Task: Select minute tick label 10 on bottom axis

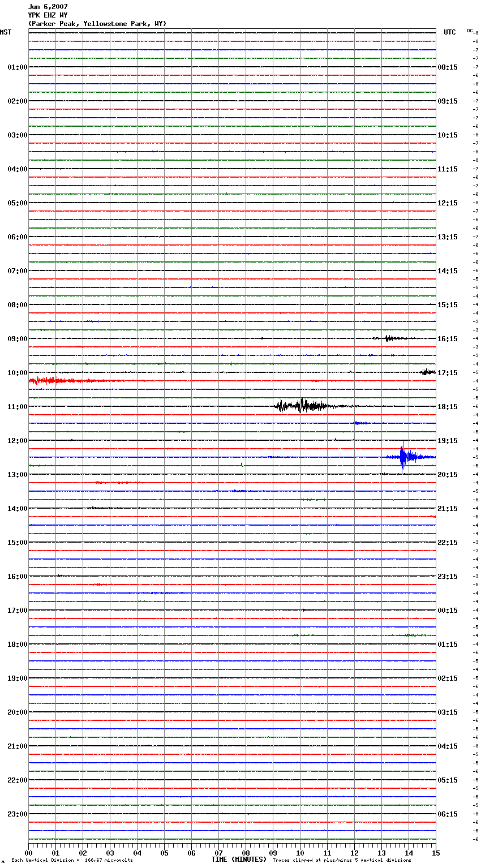Action: click(300, 853)
